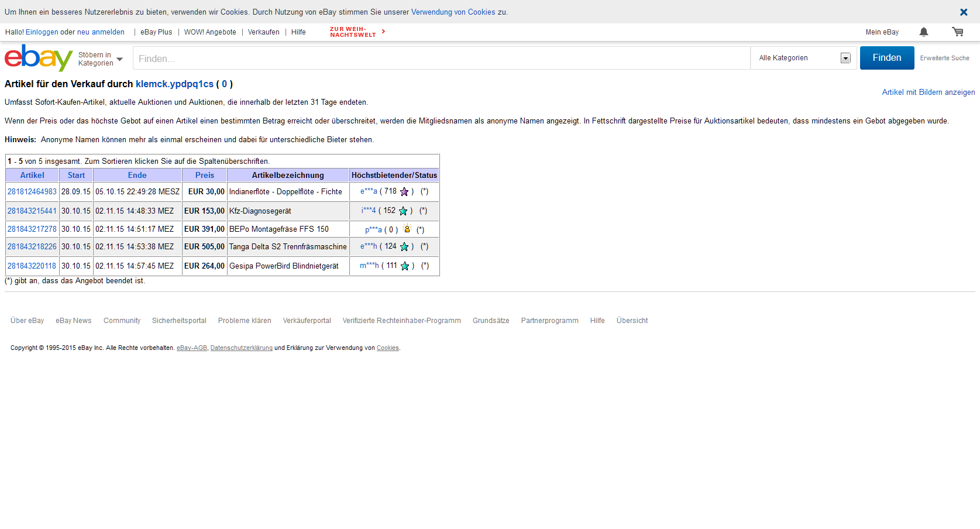Click feedback star for bidder m***h
The width and height of the screenshot is (980, 529).
pyautogui.click(x=405, y=266)
